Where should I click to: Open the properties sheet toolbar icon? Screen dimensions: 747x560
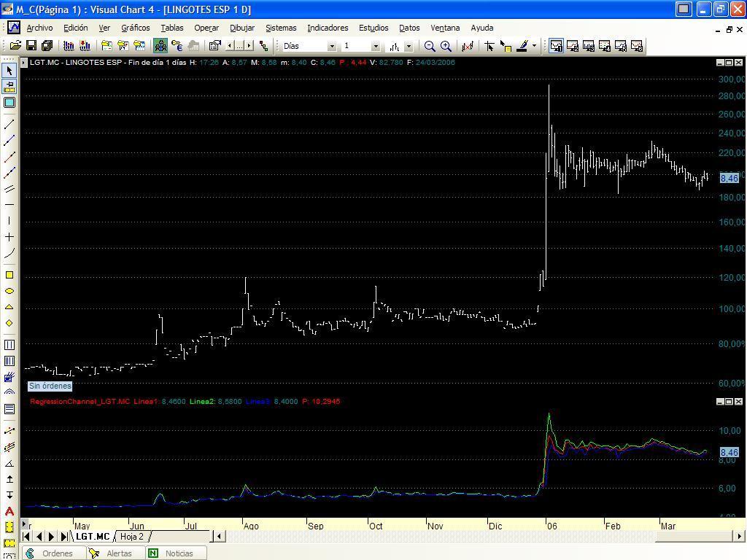pos(215,46)
